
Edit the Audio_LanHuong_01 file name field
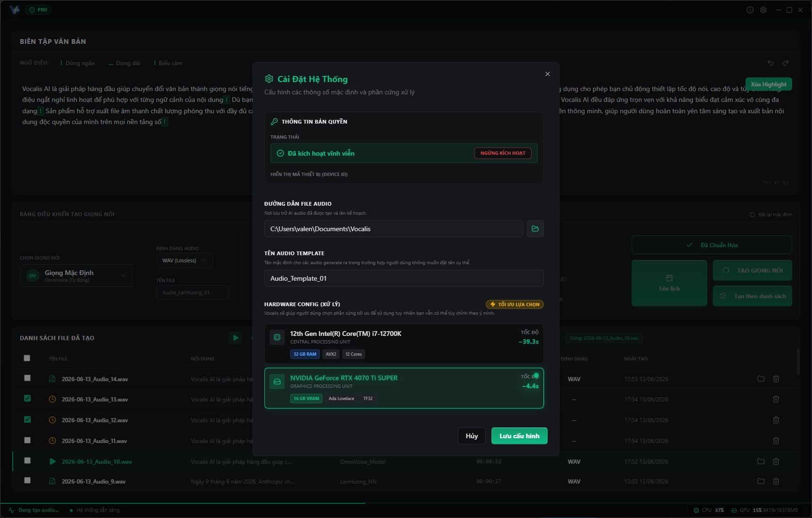click(x=193, y=292)
